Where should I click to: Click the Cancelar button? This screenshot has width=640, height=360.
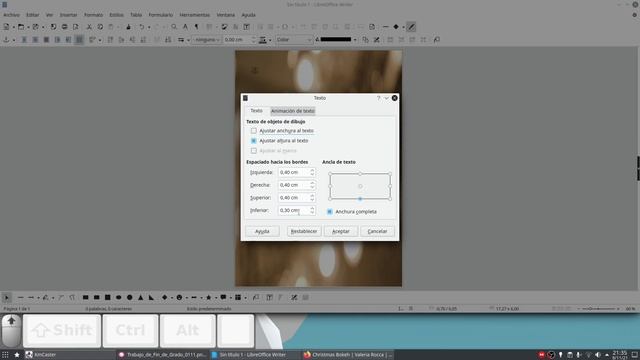click(377, 231)
